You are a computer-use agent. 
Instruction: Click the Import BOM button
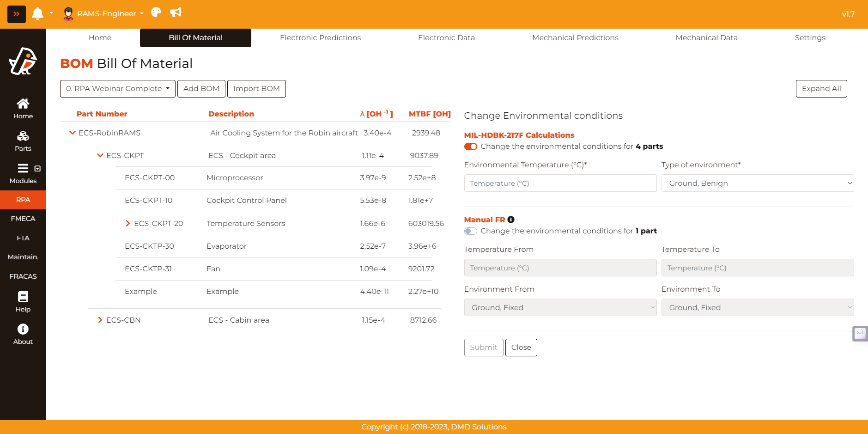256,89
